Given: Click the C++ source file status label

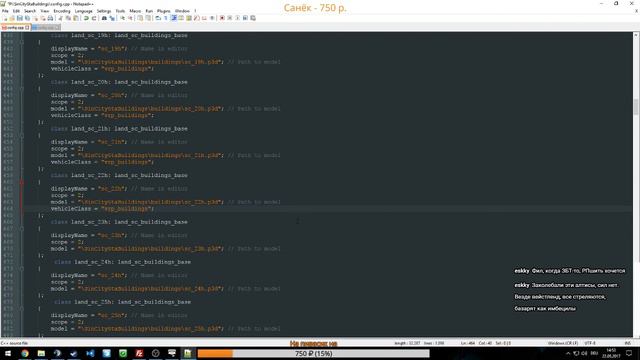Looking at the screenshot, I should tap(14, 343).
